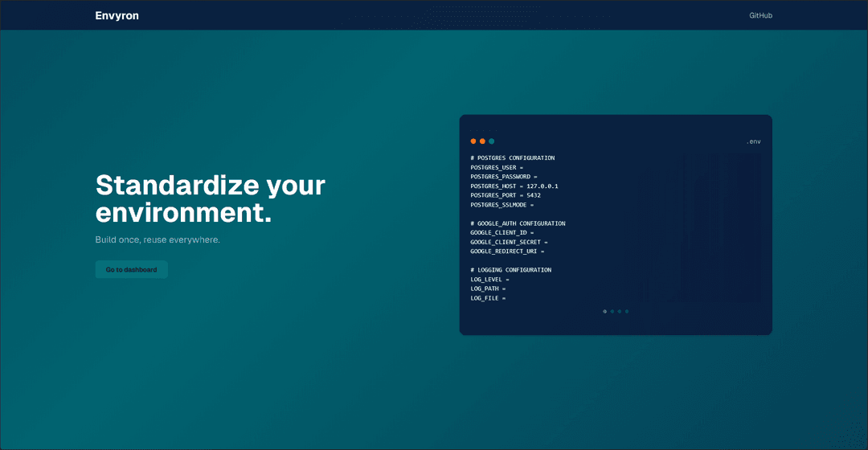
Task: Click the .env filename label
Action: pyautogui.click(x=753, y=141)
